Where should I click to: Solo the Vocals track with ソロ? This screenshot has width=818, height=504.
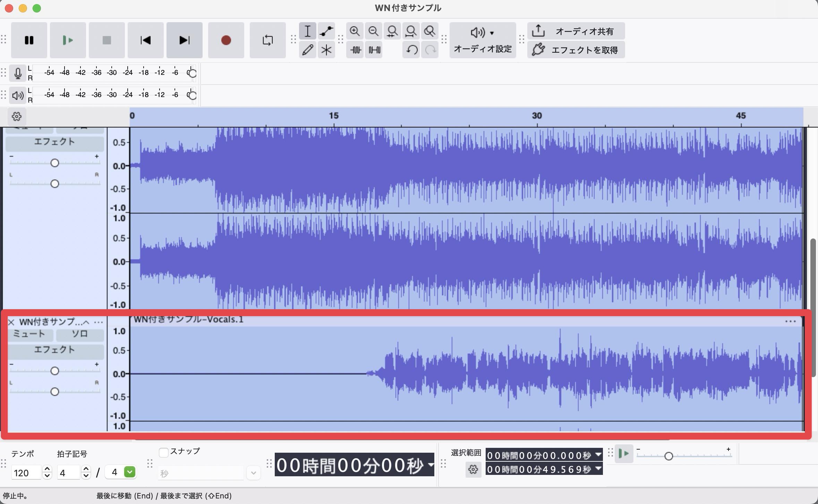tap(80, 334)
